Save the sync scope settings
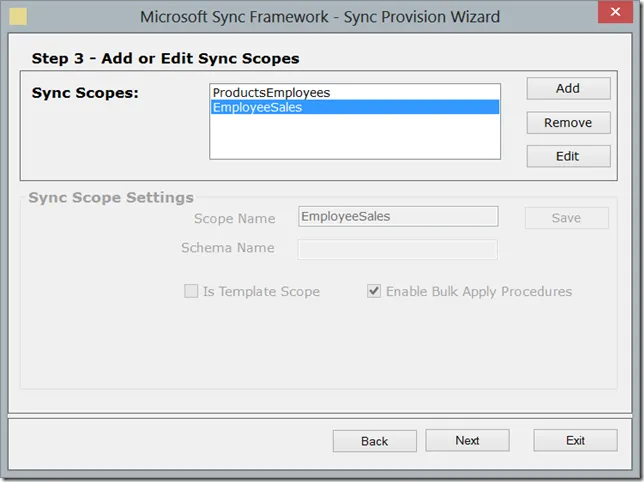Viewport: 644px width, 482px height. tap(566, 219)
